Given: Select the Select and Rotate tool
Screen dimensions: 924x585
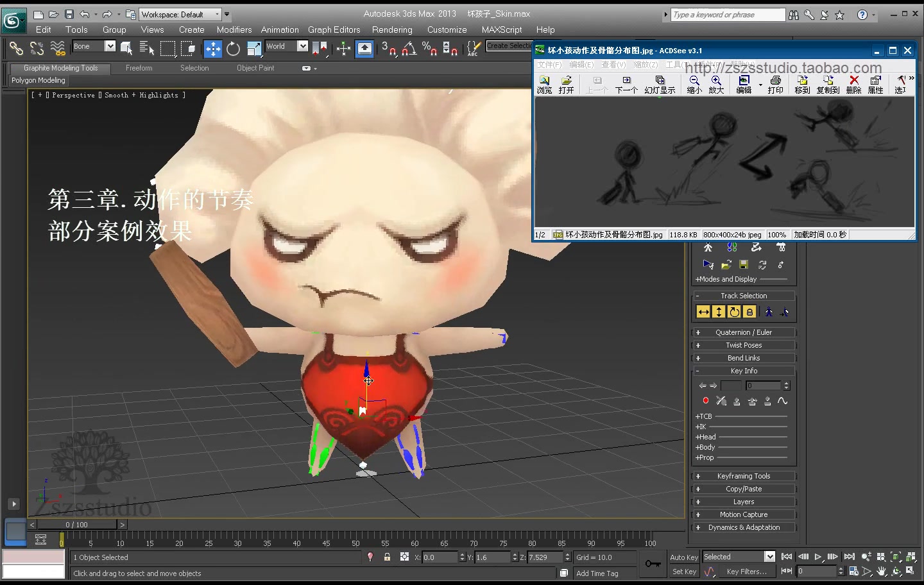Looking at the screenshot, I should pyautogui.click(x=233, y=49).
